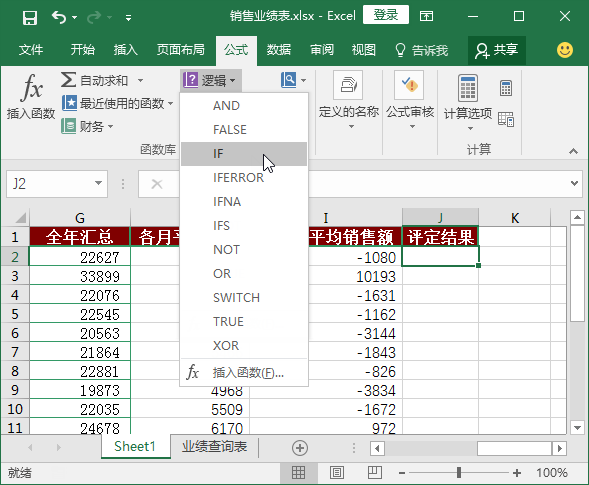Select column K header
Viewport: 589px width, 485px height.
click(x=515, y=218)
